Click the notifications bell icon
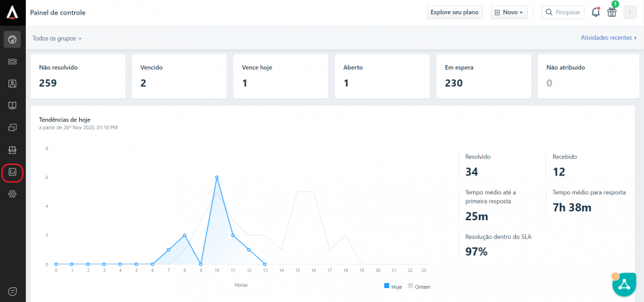644x302 pixels. click(596, 13)
